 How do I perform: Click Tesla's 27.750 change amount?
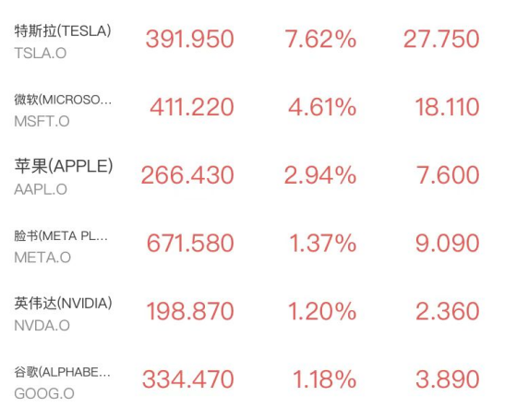pyautogui.click(x=441, y=39)
